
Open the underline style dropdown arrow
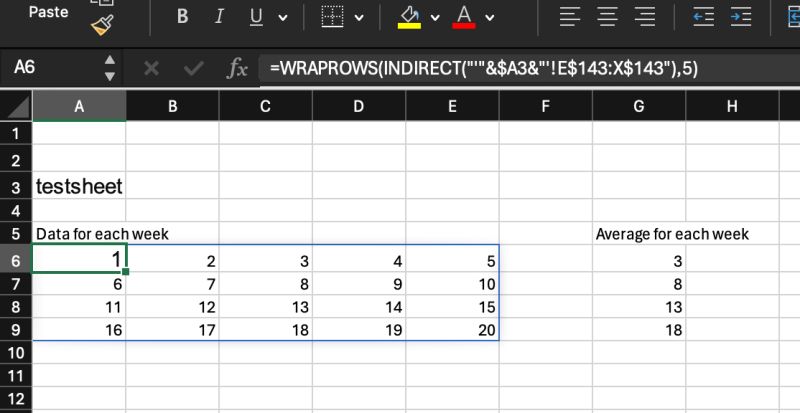coord(282,18)
